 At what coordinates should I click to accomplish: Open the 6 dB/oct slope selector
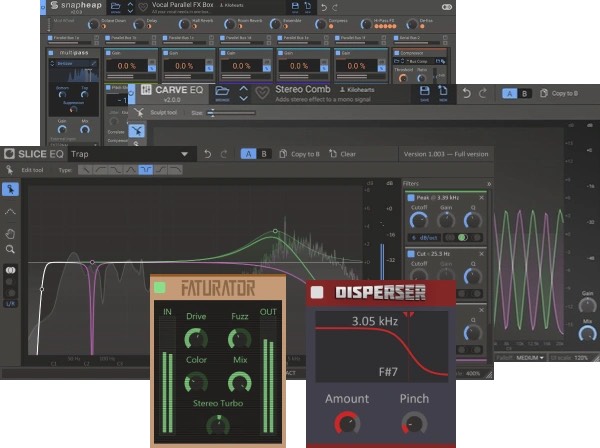[425, 238]
